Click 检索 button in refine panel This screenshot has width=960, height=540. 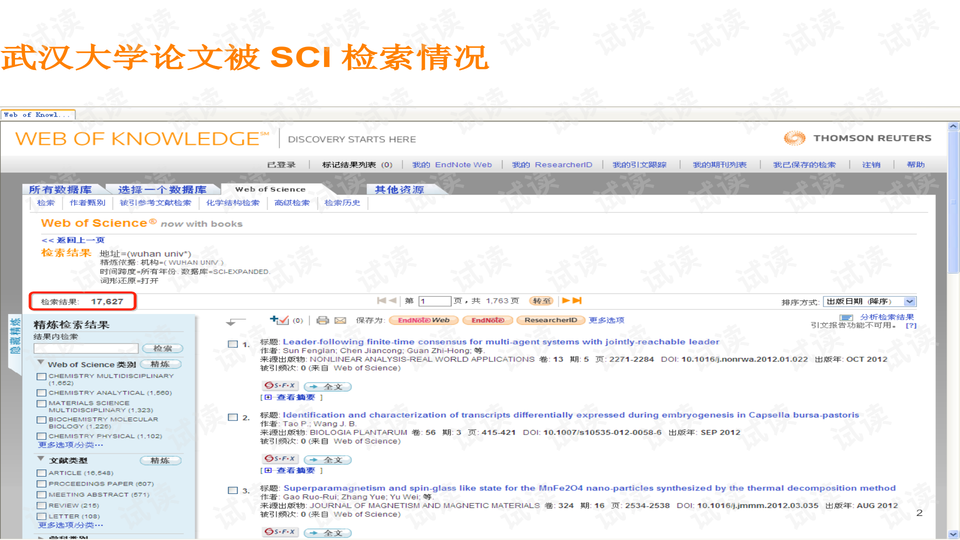162,348
